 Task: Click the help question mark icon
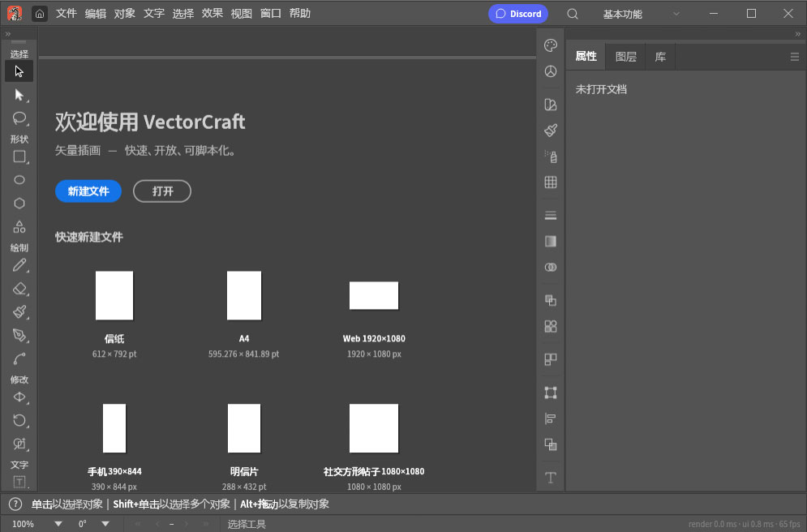(15, 504)
